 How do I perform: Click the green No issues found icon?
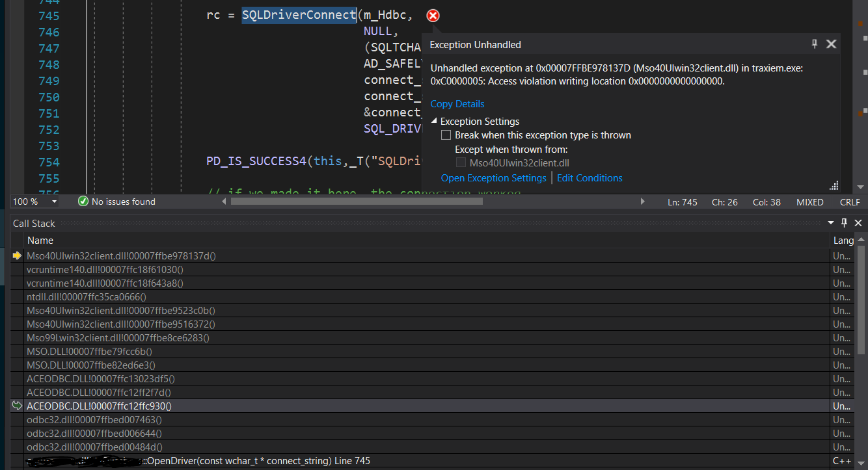pos(83,202)
